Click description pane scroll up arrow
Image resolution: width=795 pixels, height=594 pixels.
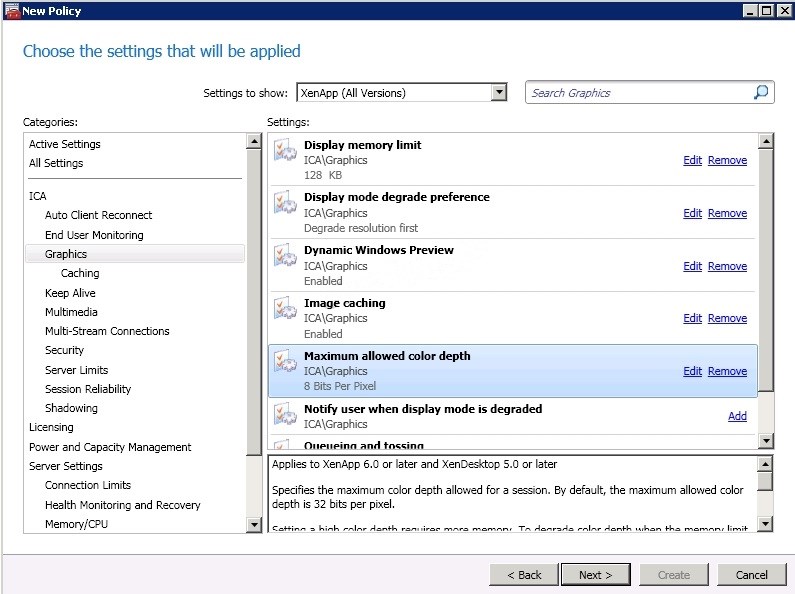click(x=765, y=464)
